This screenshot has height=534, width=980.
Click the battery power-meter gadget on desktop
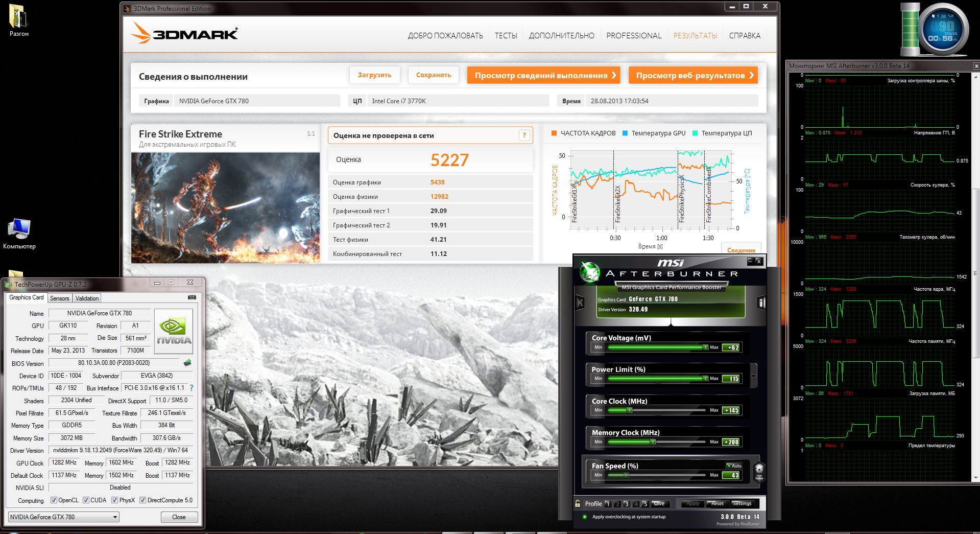tap(910, 29)
